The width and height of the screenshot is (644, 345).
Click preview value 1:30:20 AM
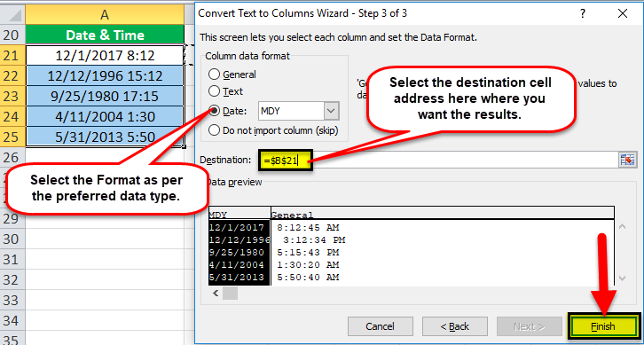point(308,265)
